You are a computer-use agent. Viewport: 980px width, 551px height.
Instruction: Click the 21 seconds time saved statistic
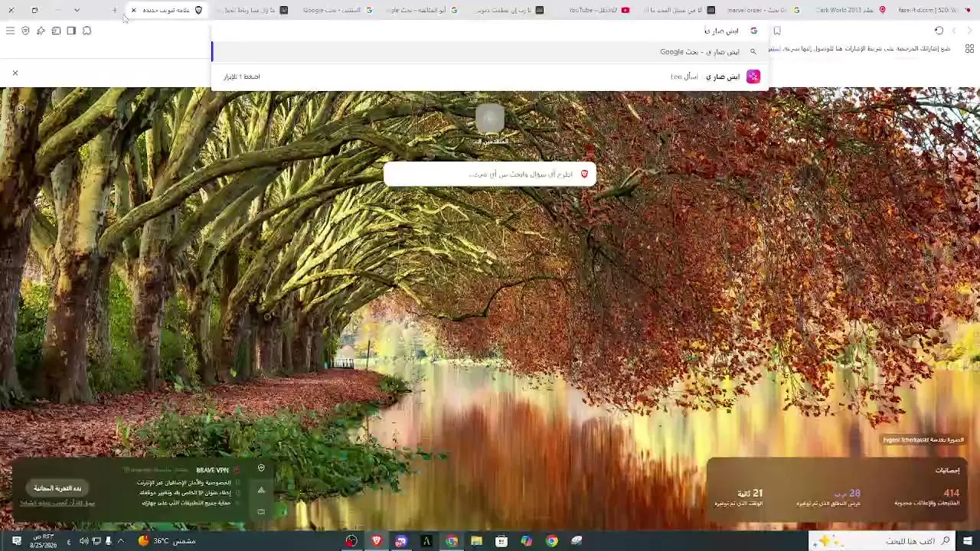click(x=739, y=497)
